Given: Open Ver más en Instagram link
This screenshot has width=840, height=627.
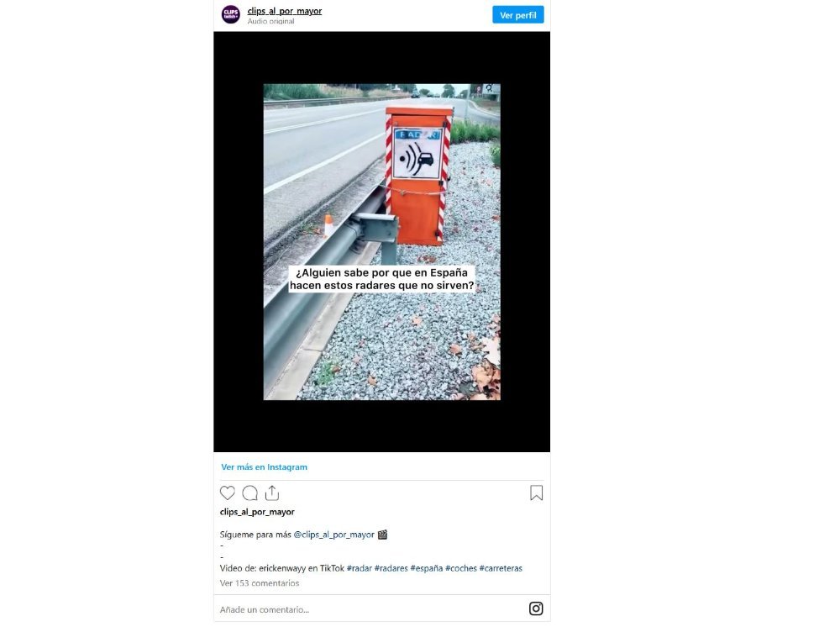Looking at the screenshot, I should (264, 466).
